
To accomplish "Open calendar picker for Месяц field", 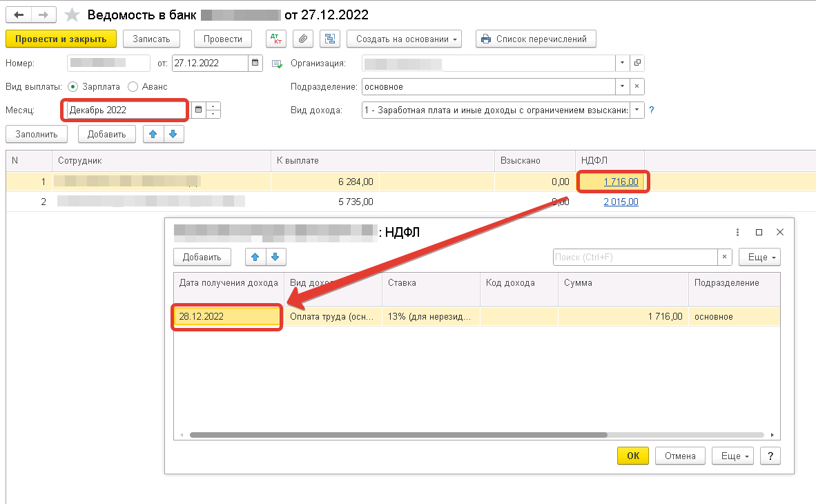I will (198, 110).
